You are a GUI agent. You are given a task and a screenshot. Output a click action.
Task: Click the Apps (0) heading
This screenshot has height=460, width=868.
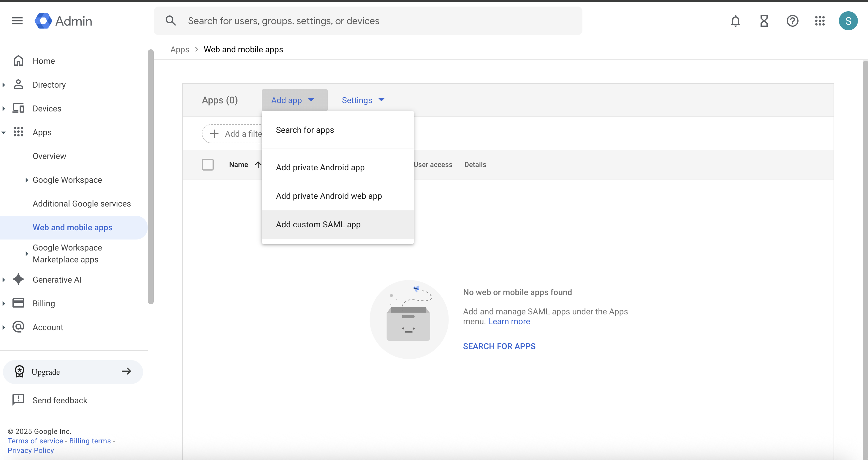pyautogui.click(x=220, y=100)
